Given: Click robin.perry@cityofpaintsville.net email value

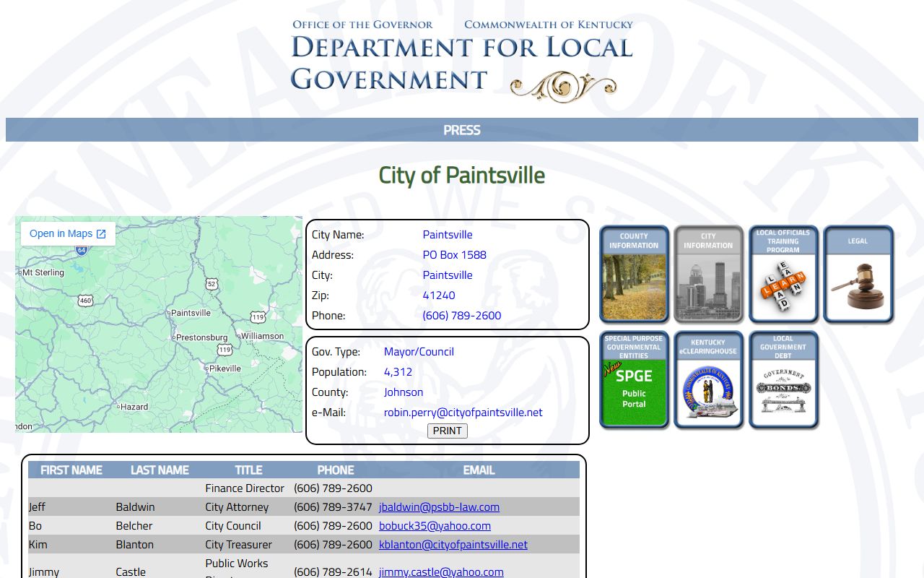Looking at the screenshot, I should pos(463,413).
